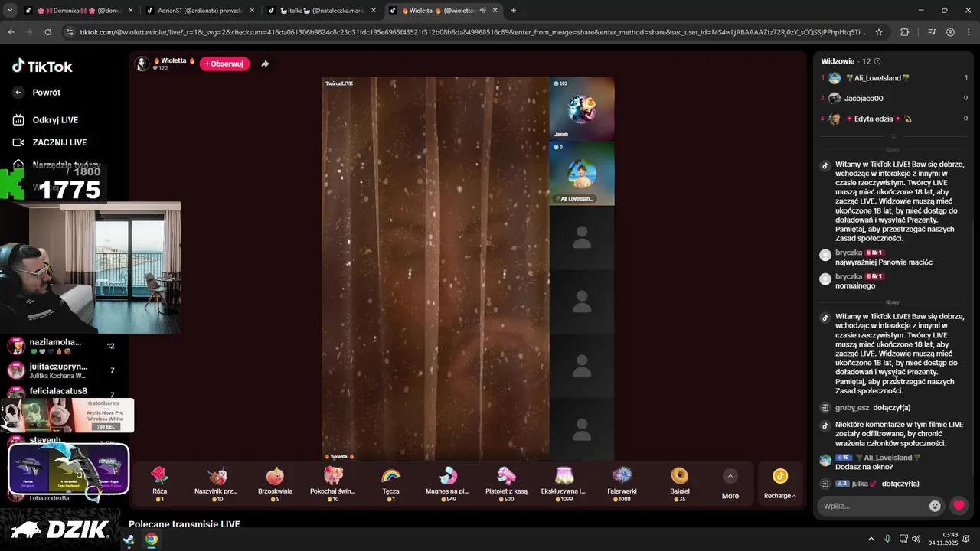Open julitaczupryn... live in sidebar
Image resolution: width=980 pixels, height=551 pixels.
61,370
